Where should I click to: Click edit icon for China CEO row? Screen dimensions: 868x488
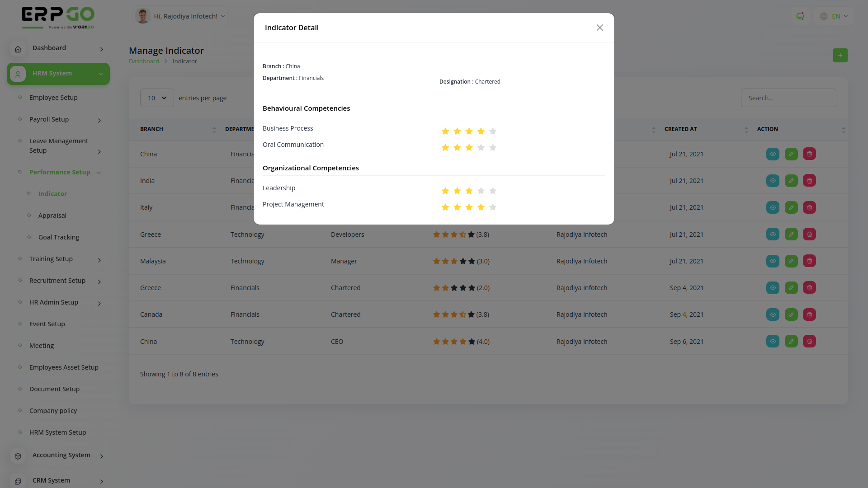click(791, 342)
